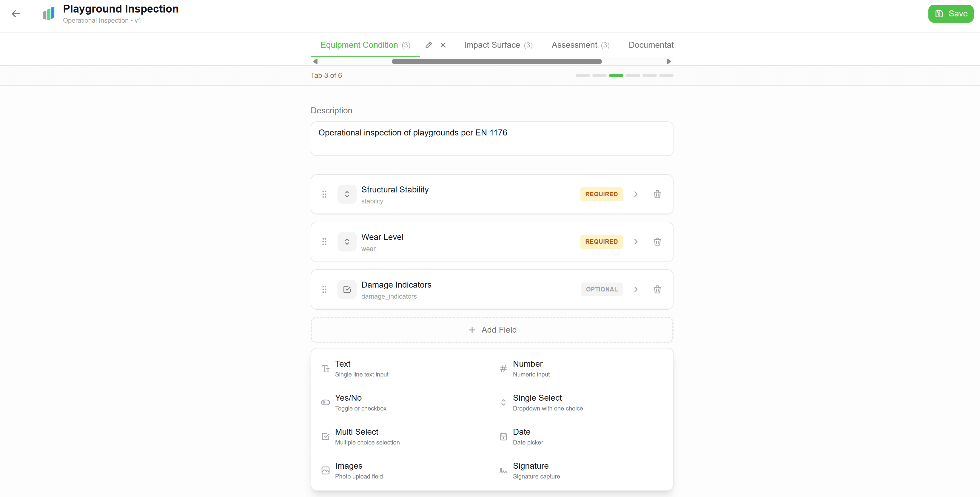
Task: Click the checkbox icon on Damage Indicators field
Action: coord(346,289)
